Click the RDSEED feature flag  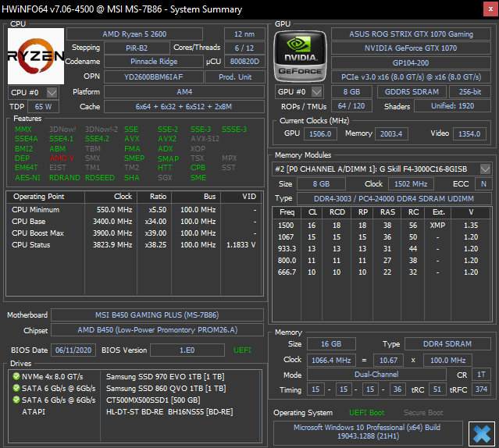tap(100, 177)
